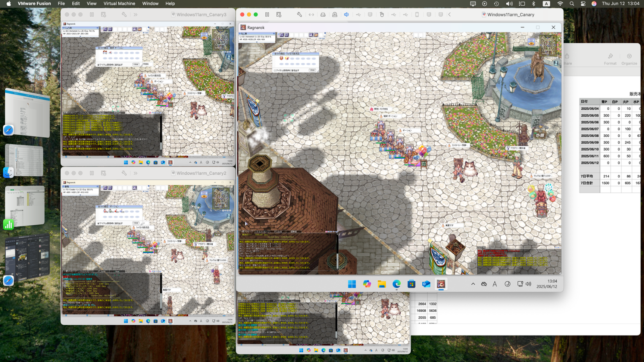
Task: Open Window menu in menu bar
Action: click(150, 3)
